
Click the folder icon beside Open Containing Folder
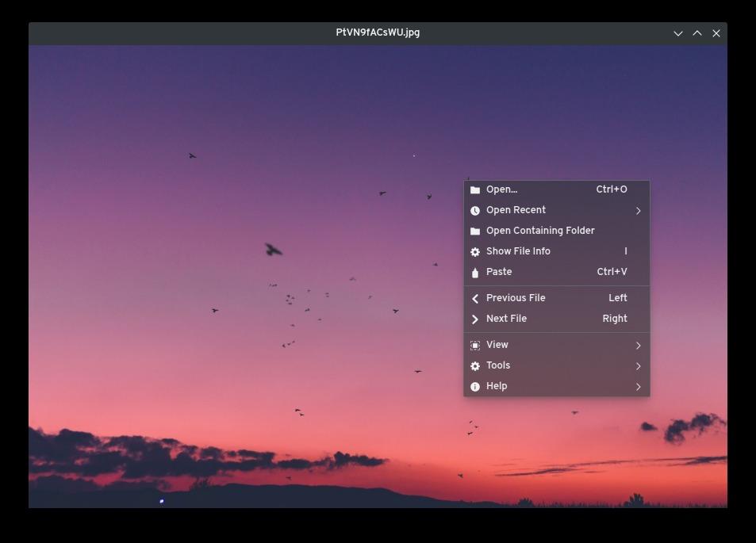tap(474, 230)
